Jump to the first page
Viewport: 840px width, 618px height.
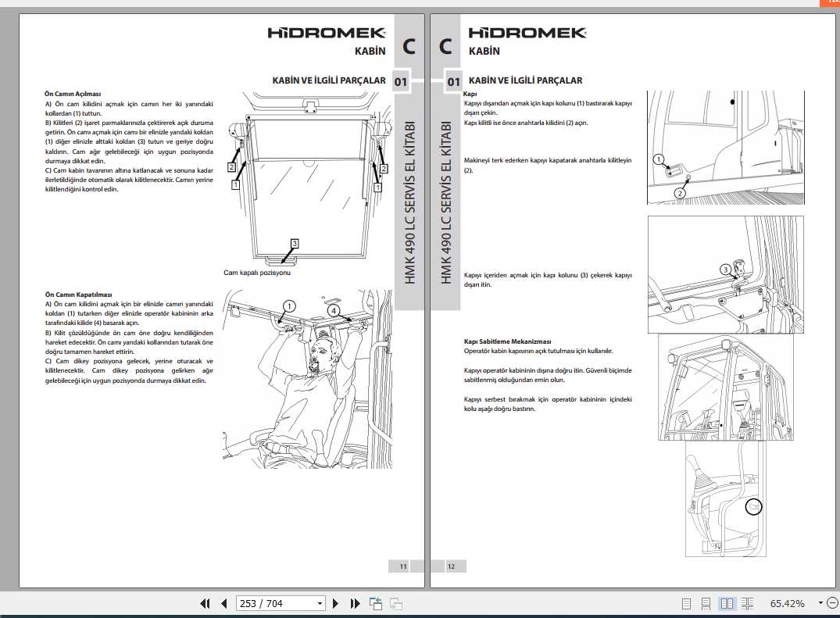pos(205,603)
